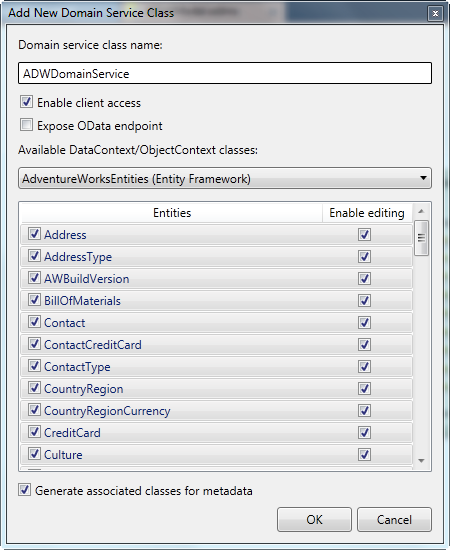Uncheck the Culture entity checkbox

[34, 454]
